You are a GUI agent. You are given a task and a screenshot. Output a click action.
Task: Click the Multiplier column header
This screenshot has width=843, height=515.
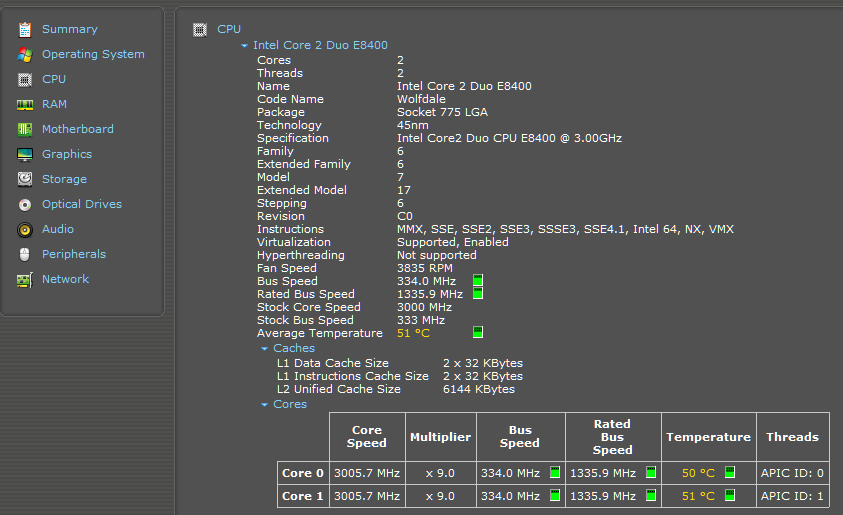coord(441,437)
